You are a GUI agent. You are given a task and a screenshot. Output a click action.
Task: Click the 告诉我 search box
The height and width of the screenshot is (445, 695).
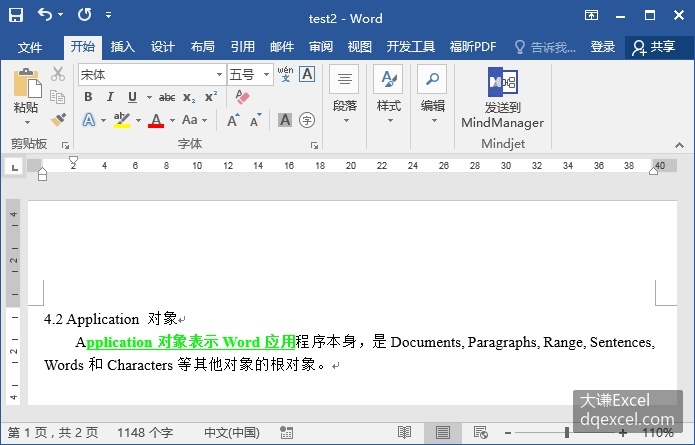545,47
